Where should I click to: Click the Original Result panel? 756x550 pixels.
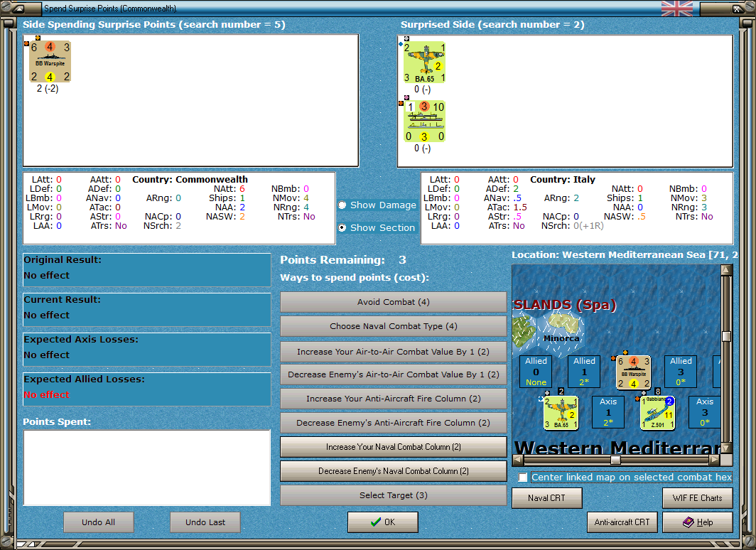[x=147, y=270]
